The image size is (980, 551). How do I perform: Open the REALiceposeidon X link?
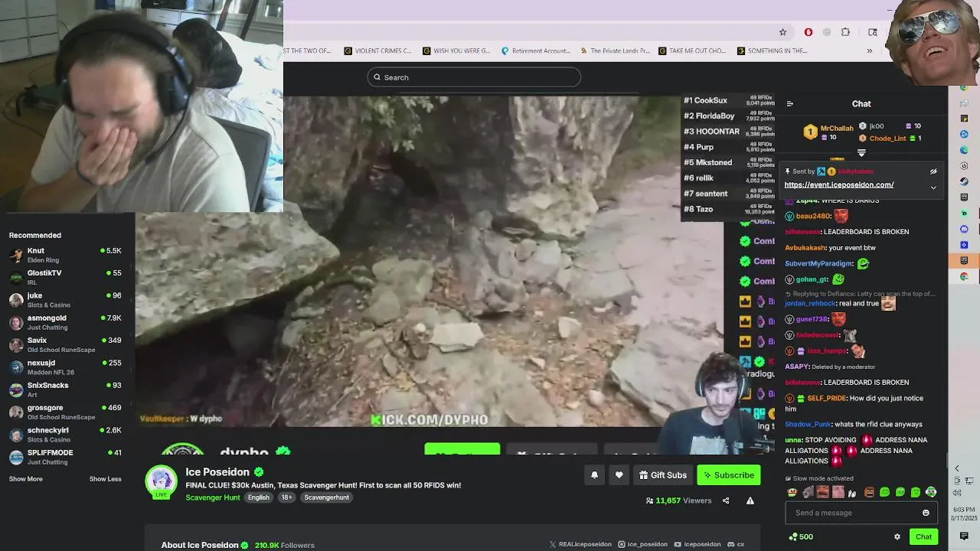coord(580,545)
